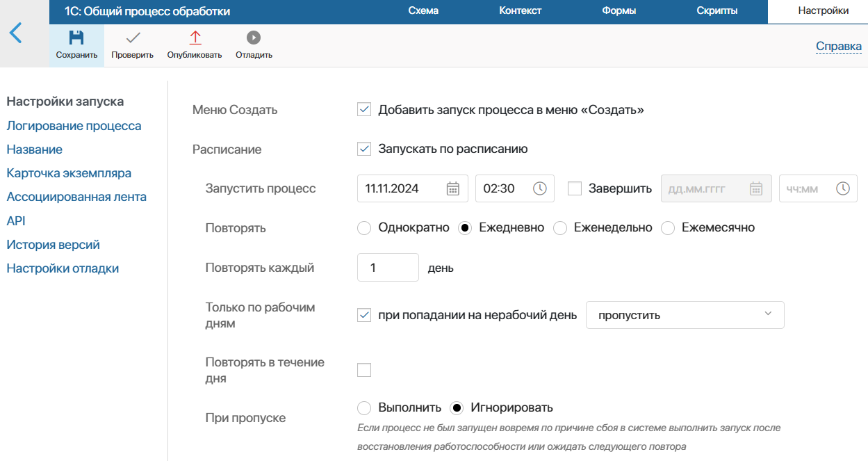Toggle «при попадании на нерабочий день» checkbox

click(363, 315)
